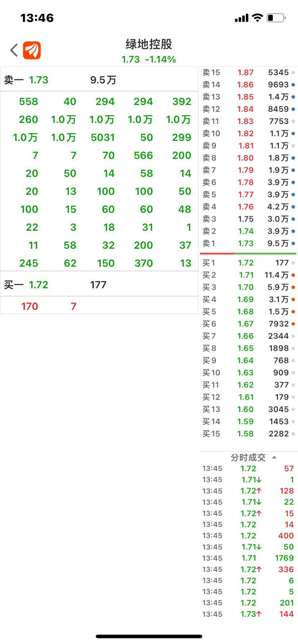Select the 买15 row at 1.58
This screenshot has width=298, height=644.
coord(248,434)
